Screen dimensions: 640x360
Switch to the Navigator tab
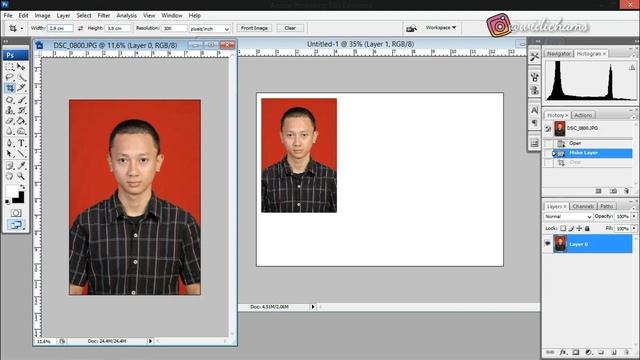pos(559,53)
